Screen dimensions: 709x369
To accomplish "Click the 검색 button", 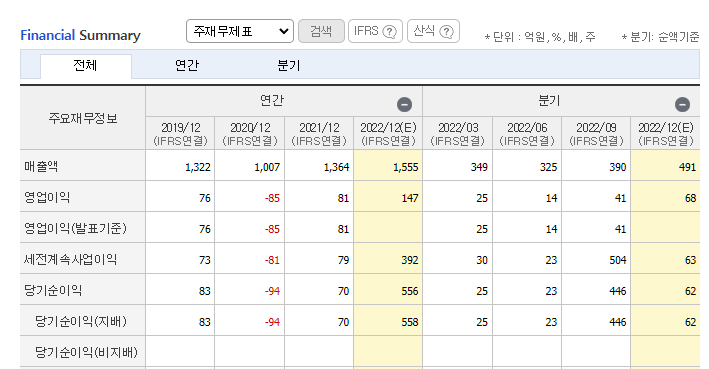I will pyautogui.click(x=321, y=31).
